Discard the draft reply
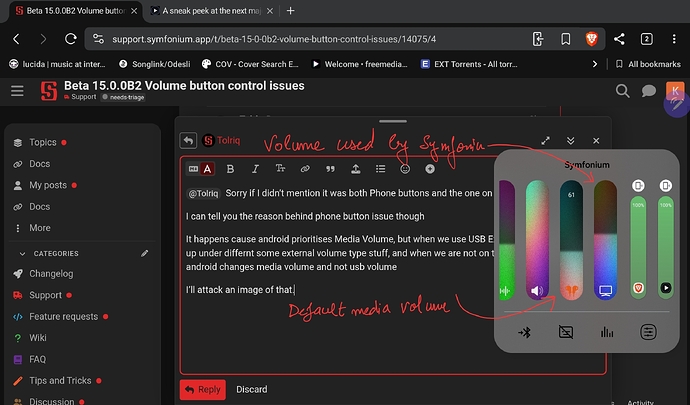 pos(252,390)
